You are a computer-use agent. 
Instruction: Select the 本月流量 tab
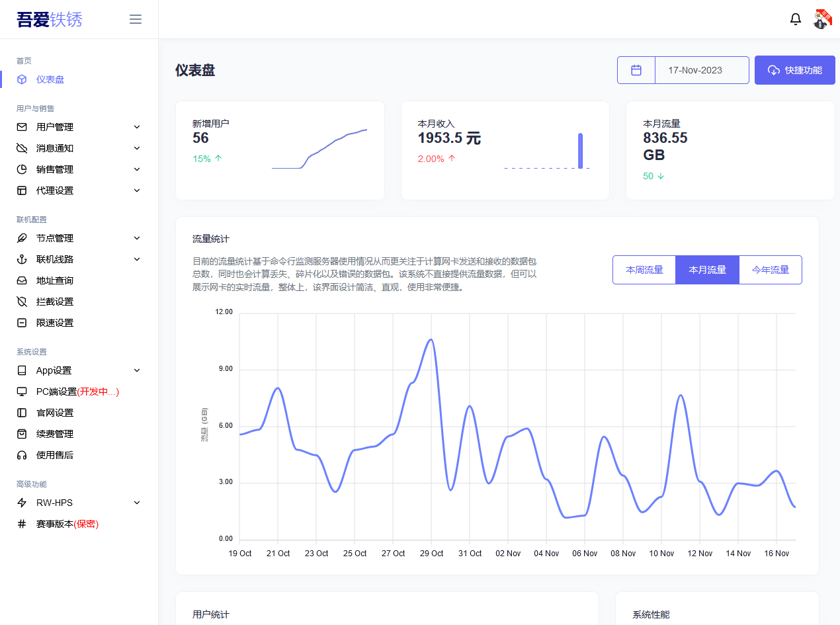point(707,270)
